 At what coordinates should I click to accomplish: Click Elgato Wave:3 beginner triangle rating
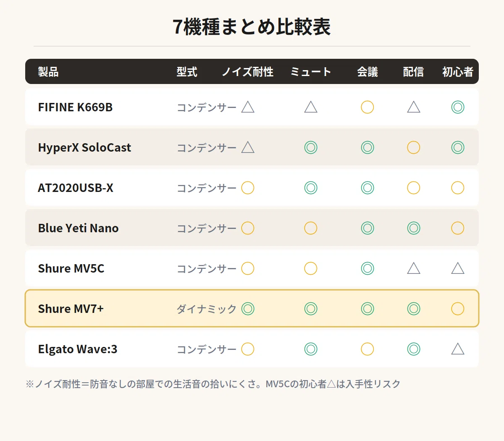(458, 349)
